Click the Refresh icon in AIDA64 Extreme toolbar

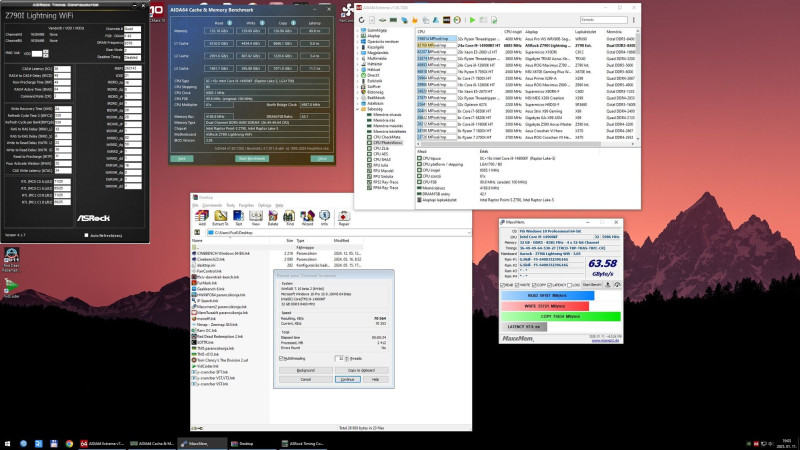[x=361, y=20]
